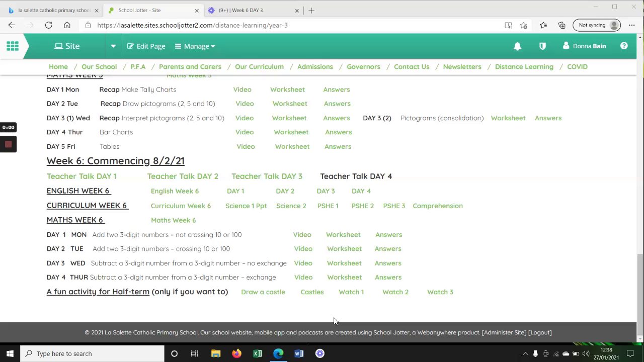Viewport: 644px width, 362px height.
Task: Stop recording with red square button
Action: click(8, 144)
